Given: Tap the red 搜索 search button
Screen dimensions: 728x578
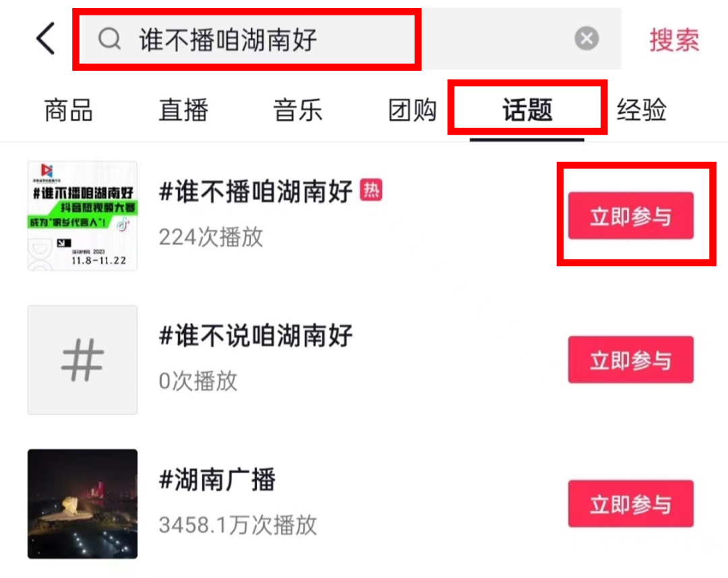Looking at the screenshot, I should [x=674, y=40].
